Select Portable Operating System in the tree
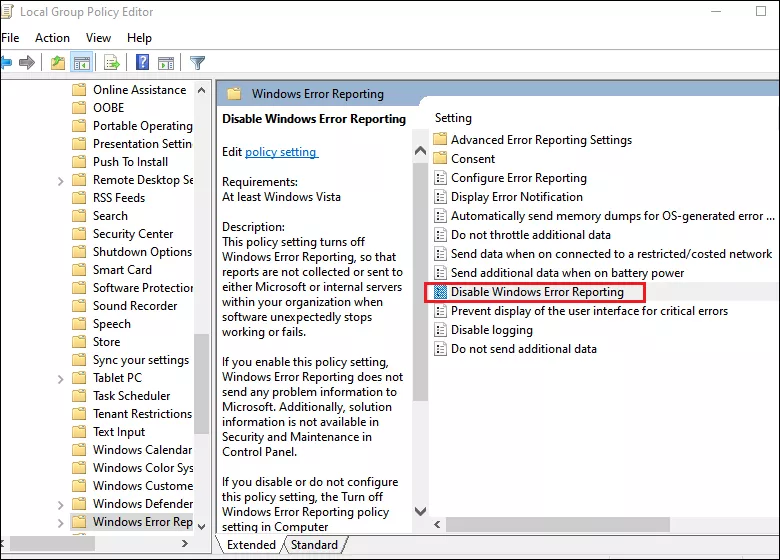This screenshot has height=560, width=780. click(x=143, y=126)
